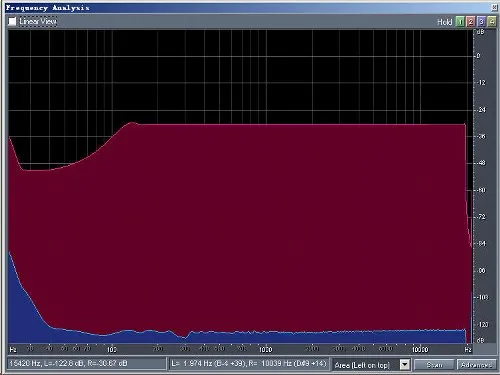Activate the blue Hold 3 button
The height and width of the screenshot is (375, 500).
coord(481,22)
